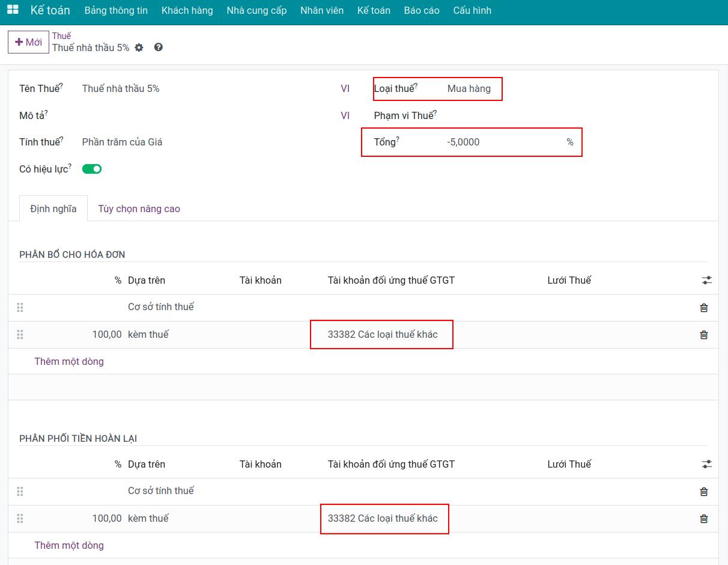Select 33382 account in Phân phối tiền hoàn lại
Viewport: 728px width, 565px height.
coord(383,518)
